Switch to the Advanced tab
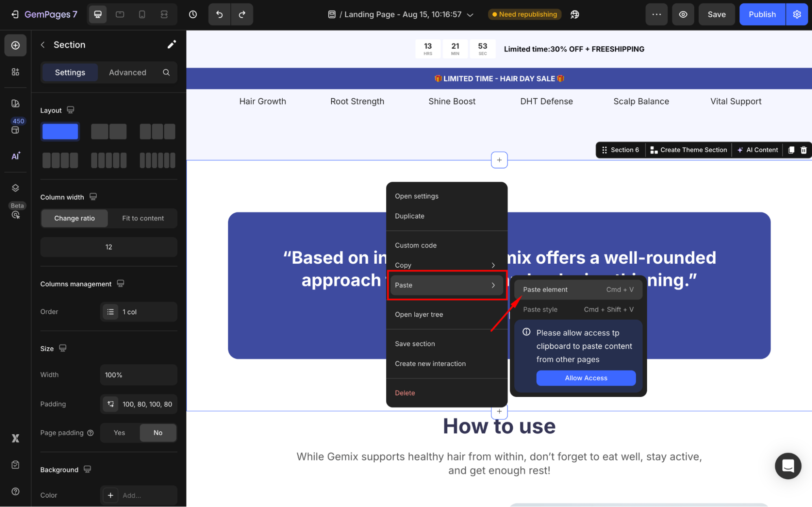 pyautogui.click(x=127, y=72)
